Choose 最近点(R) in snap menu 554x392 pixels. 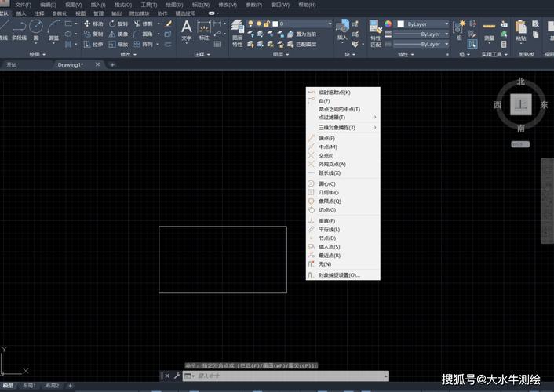pos(343,256)
